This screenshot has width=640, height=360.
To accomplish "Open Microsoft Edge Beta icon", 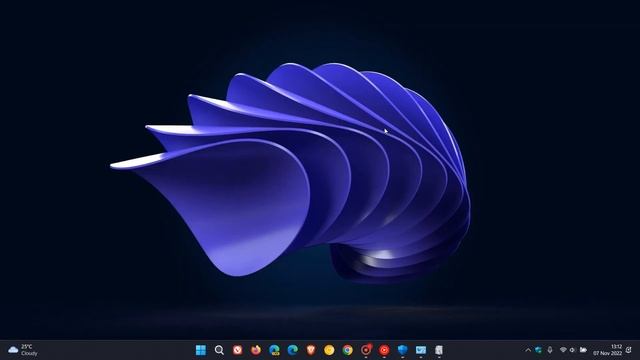I will tap(274, 350).
